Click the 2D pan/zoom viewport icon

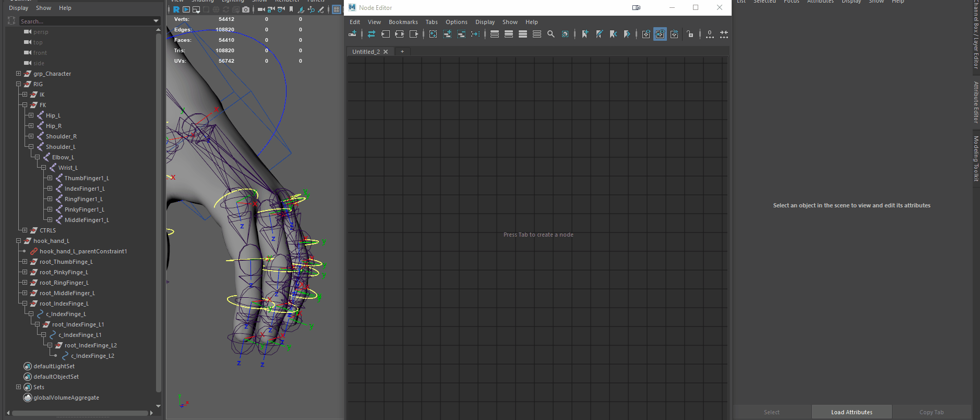click(311, 9)
